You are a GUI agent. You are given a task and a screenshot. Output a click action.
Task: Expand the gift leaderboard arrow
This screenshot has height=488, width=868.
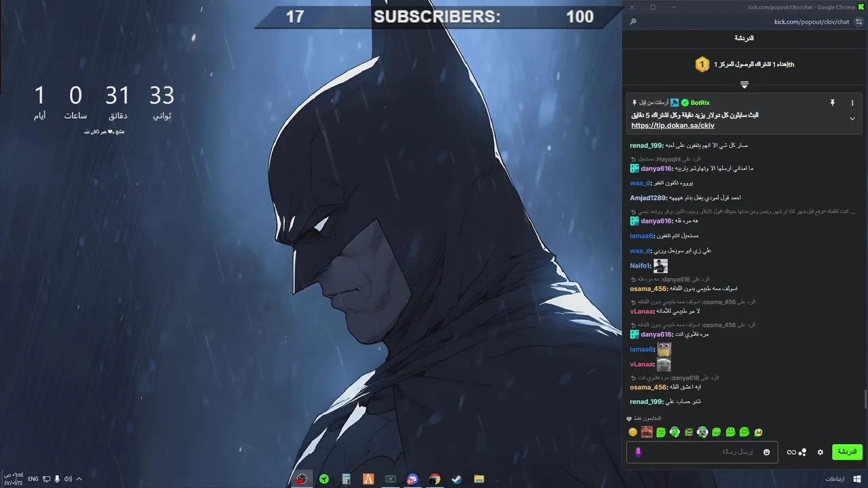[745, 85]
